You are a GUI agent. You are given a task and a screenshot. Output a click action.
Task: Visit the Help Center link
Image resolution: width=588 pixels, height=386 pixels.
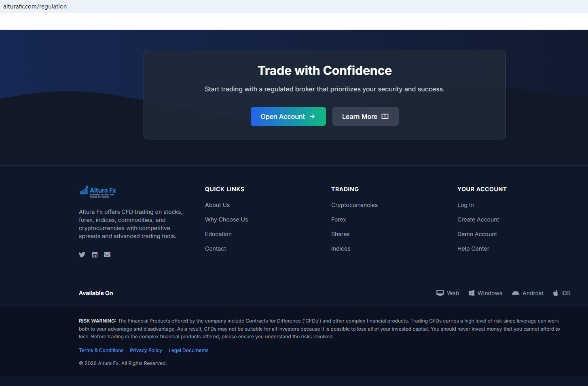pos(473,249)
